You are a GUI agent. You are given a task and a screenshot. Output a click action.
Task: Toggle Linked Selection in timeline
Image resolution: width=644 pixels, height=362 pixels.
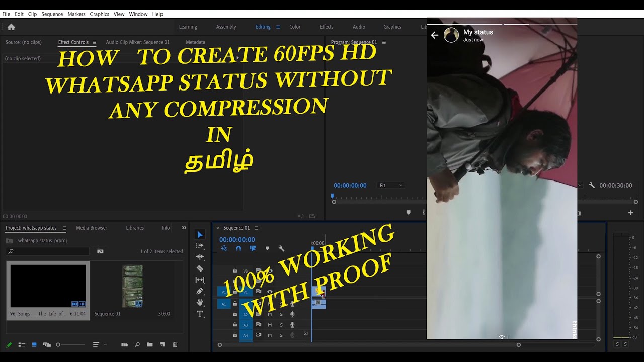click(253, 248)
